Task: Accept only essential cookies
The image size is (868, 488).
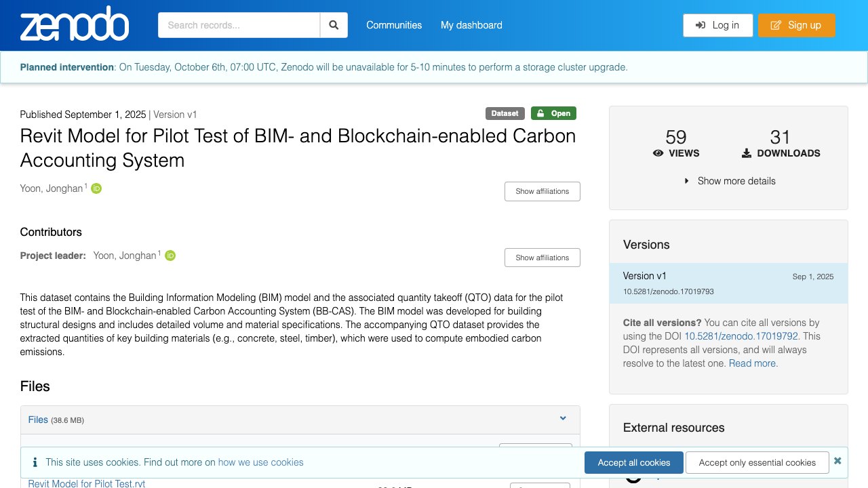Action: point(757,462)
